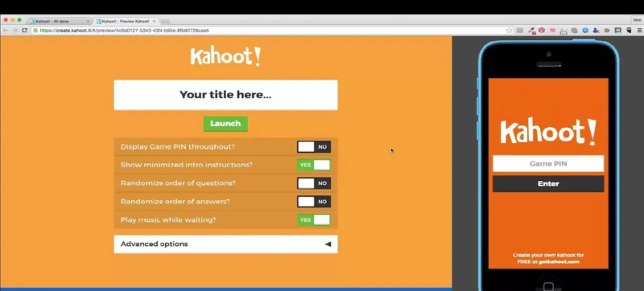
Task: Click Enter button on phone preview
Action: click(548, 183)
